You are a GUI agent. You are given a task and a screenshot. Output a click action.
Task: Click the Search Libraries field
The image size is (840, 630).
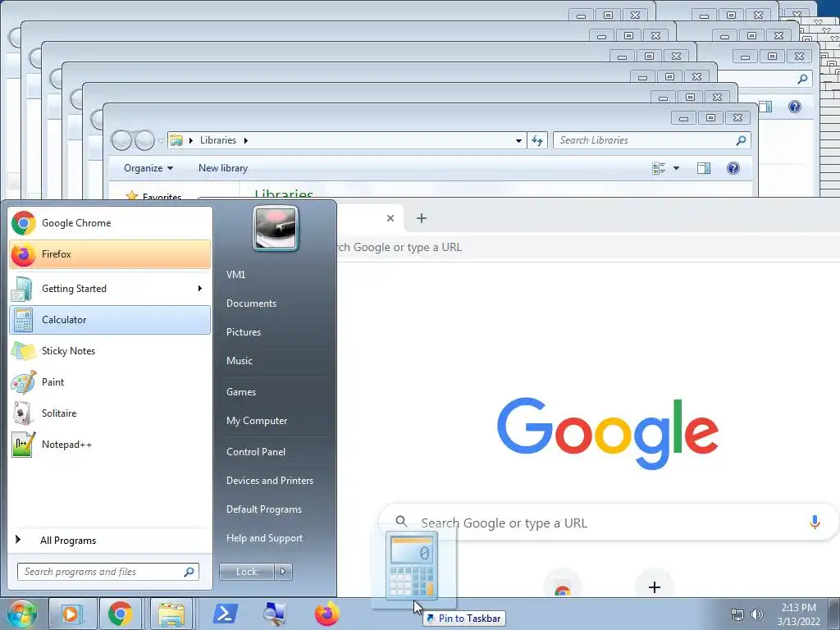645,140
